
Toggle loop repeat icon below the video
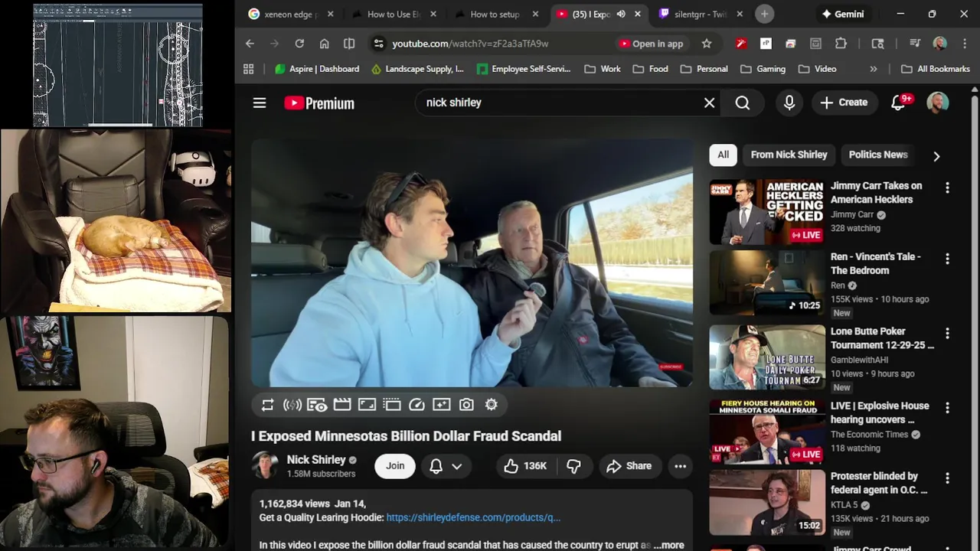[267, 405]
